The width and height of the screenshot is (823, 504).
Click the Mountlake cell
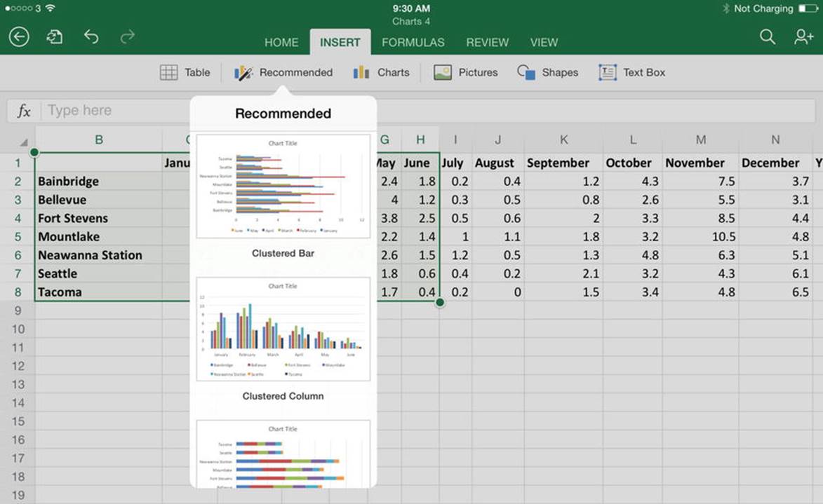pyautogui.click(x=99, y=236)
